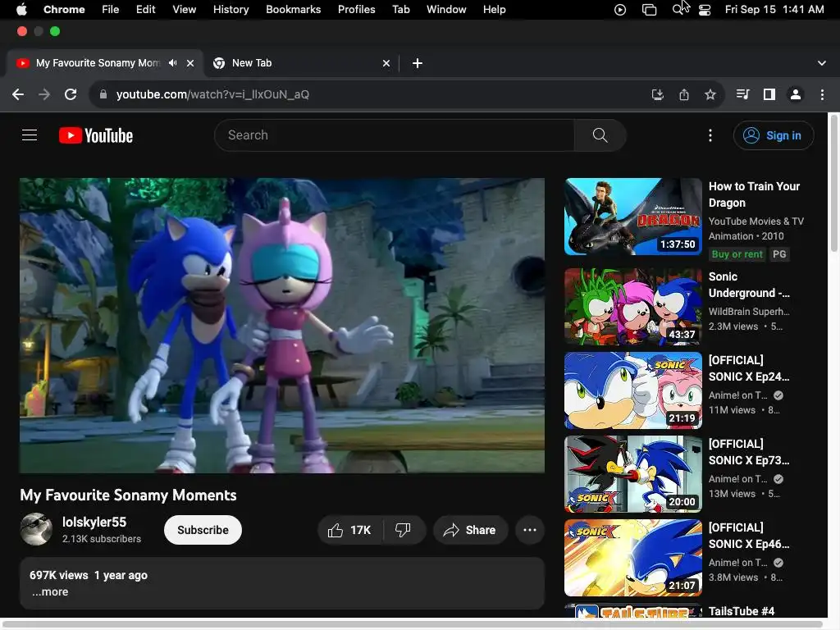840x630 pixels.
Task: Open the History menu
Action: (231, 9)
